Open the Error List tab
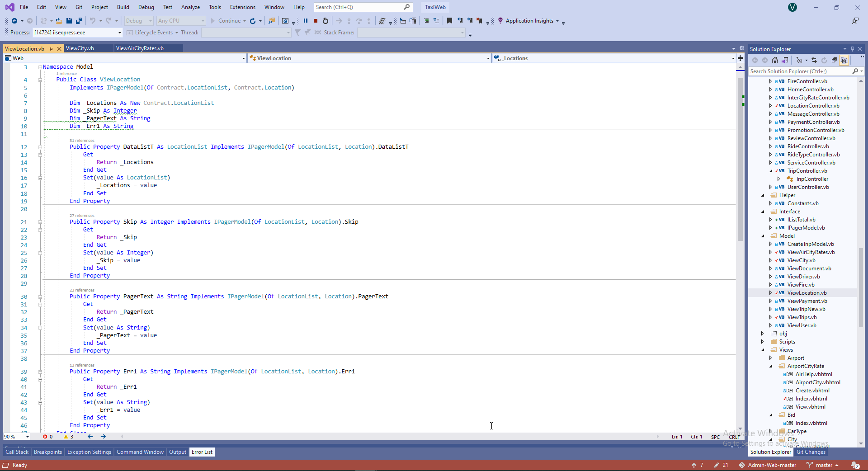This screenshot has width=868, height=471. coord(202,452)
